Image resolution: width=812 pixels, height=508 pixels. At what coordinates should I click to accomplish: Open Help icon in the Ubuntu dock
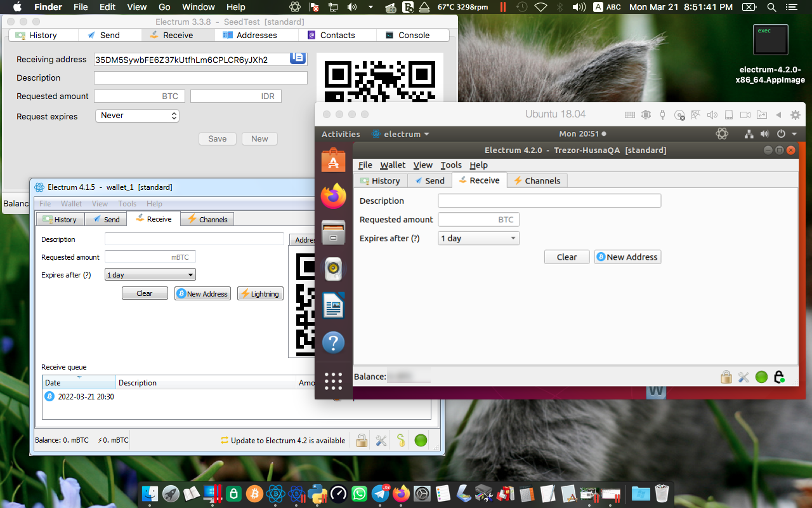333,343
